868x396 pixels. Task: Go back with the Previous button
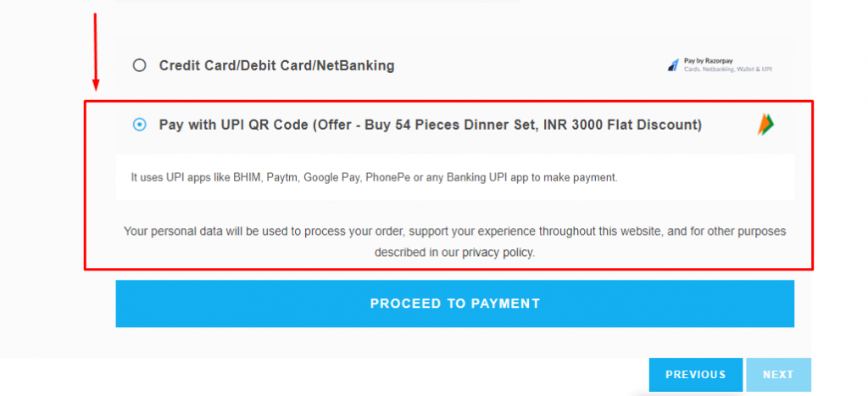point(695,375)
